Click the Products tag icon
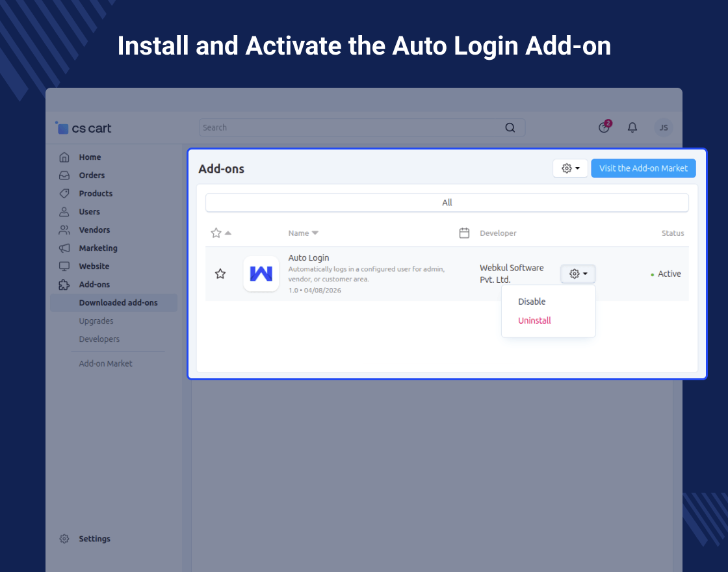The width and height of the screenshot is (728, 572). pyautogui.click(x=64, y=194)
